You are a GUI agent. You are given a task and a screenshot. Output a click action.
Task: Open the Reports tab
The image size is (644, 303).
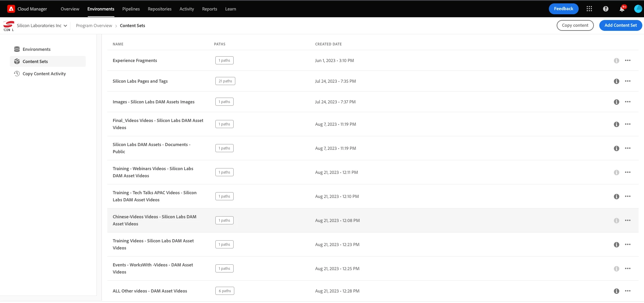click(210, 9)
